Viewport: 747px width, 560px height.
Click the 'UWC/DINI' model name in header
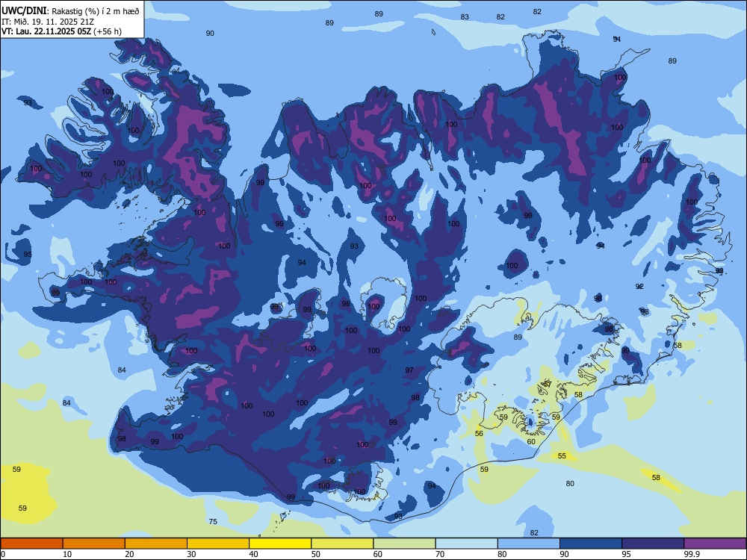(24, 11)
